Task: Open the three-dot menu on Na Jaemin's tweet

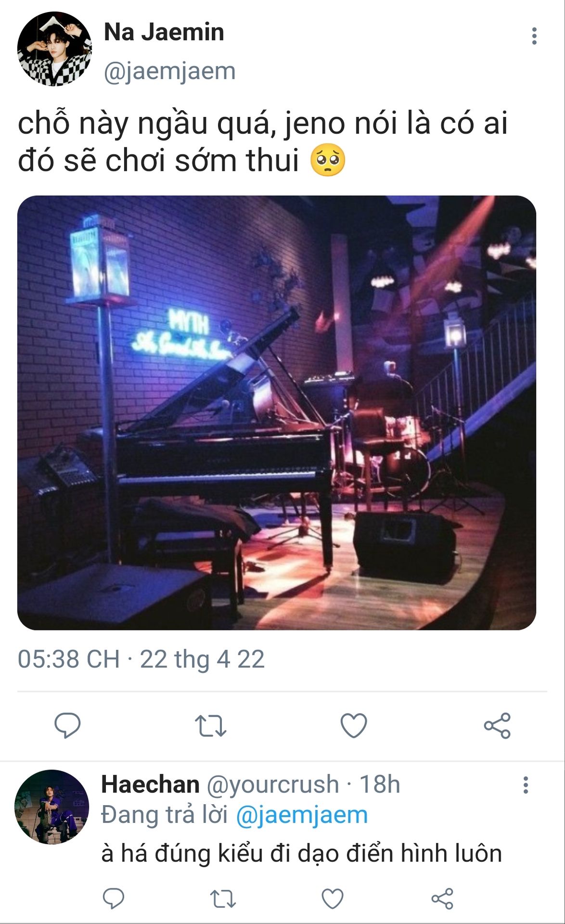Action: tap(534, 36)
